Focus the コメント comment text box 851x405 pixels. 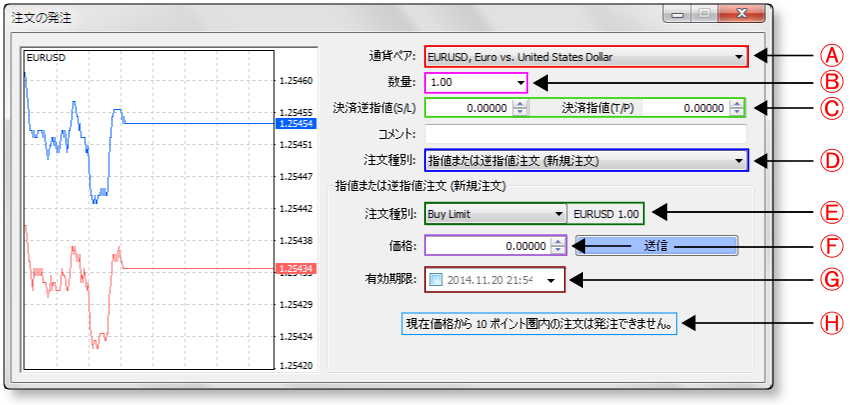click(585, 134)
